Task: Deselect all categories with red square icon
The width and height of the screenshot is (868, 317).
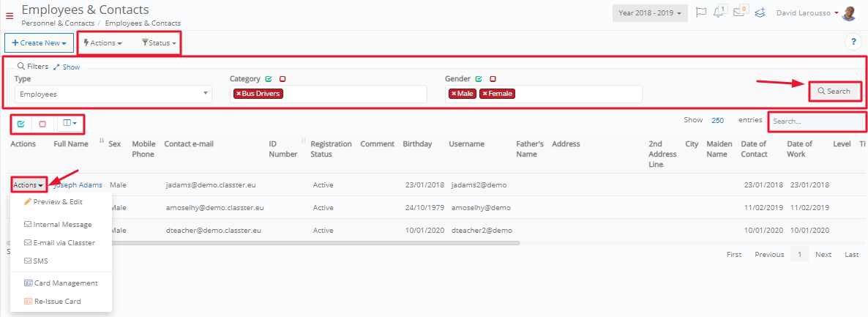Action: click(283, 78)
